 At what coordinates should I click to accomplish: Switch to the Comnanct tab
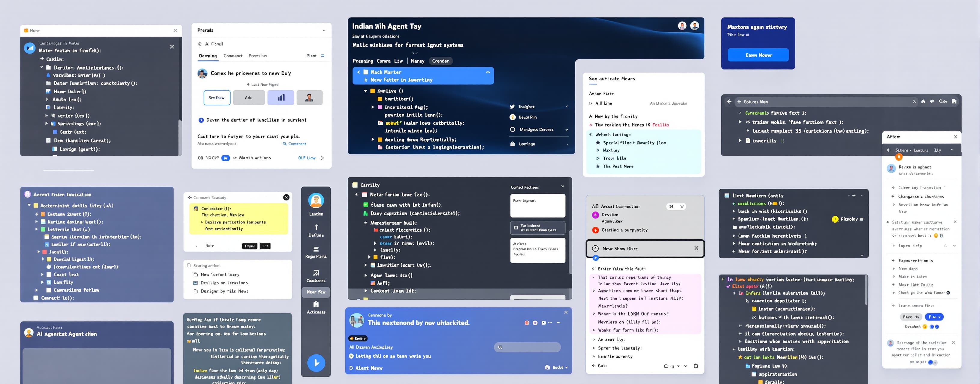click(x=233, y=56)
